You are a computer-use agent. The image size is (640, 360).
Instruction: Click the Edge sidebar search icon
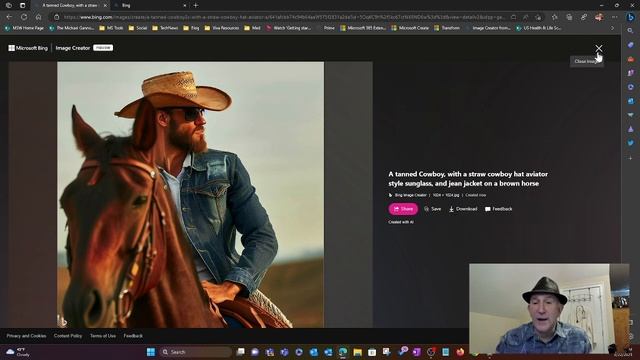[631, 31]
